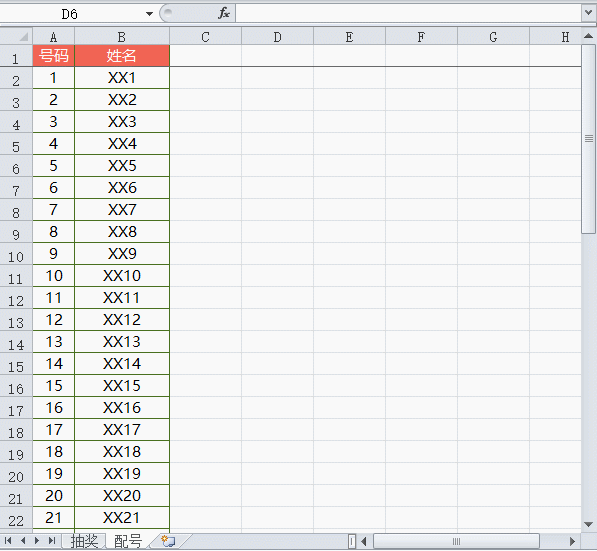Select row 17 header

16,408
